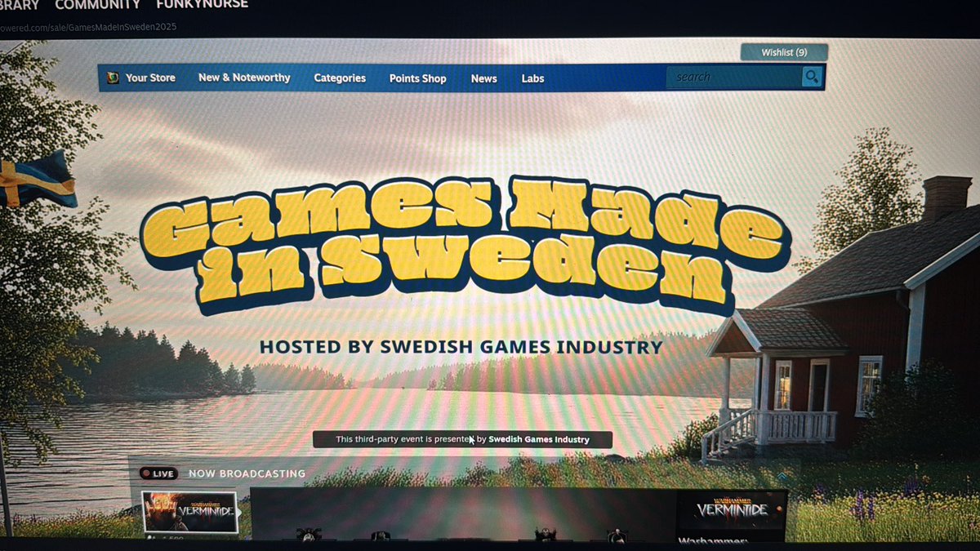Click the NOW BROADCASTING label
Viewport: 980px width, 551px height.
click(x=247, y=473)
